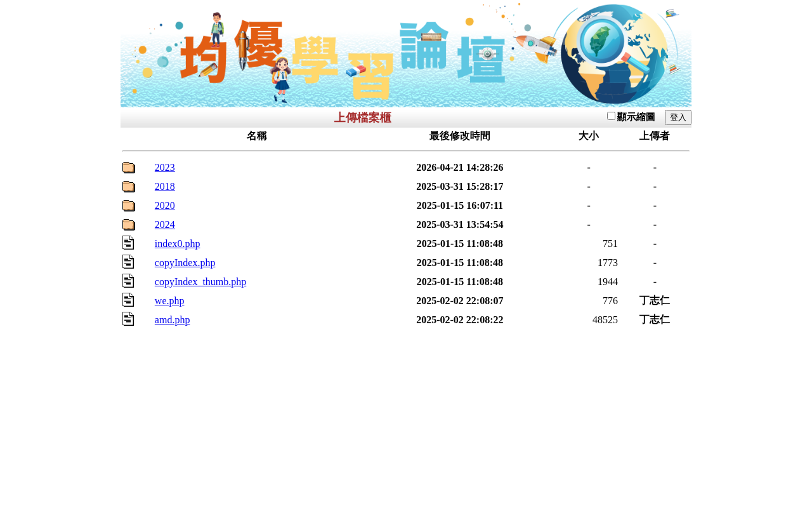Click the file icon beside copyIndex.php

click(x=128, y=262)
